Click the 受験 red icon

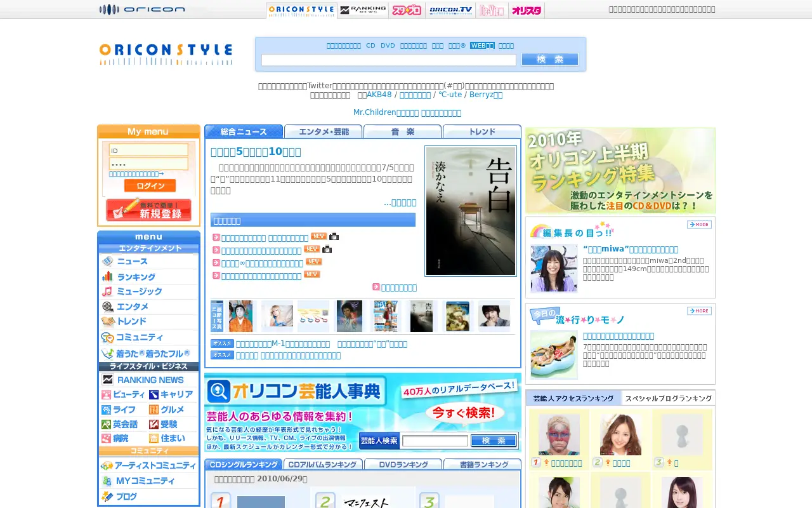pyautogui.click(x=154, y=424)
